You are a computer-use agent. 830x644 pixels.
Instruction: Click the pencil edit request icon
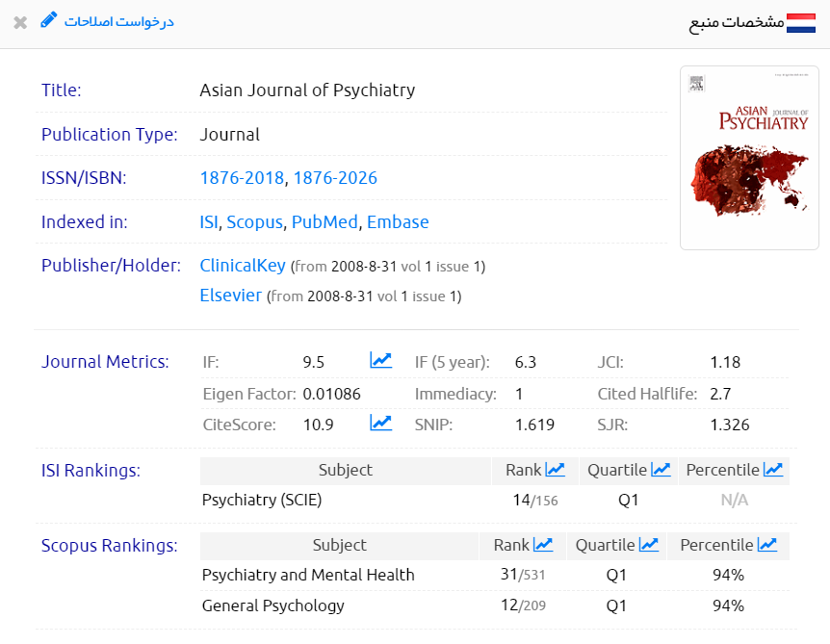coord(49,20)
